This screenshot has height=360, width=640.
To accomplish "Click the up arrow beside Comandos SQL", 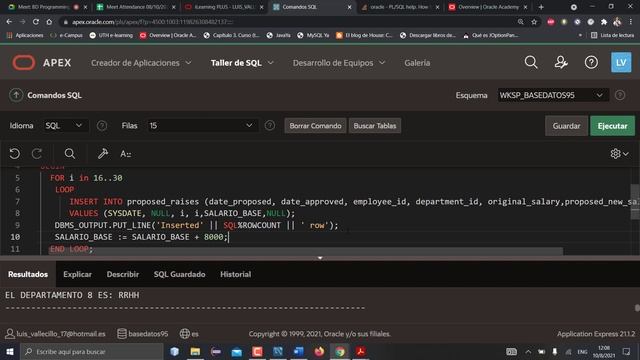I will coord(16,95).
